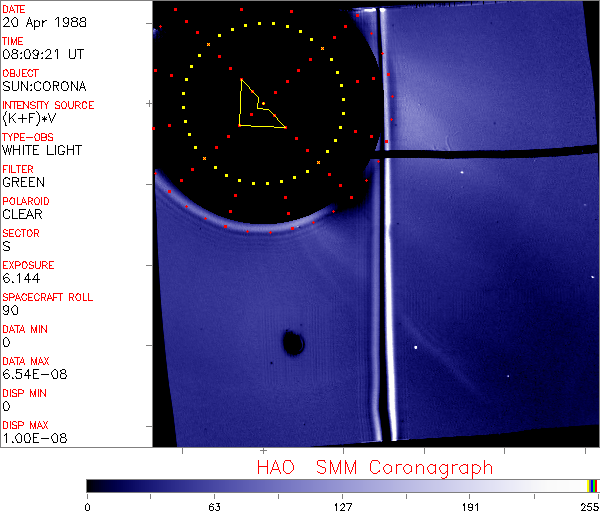600x512 pixels.
Task: Click the spacecraft roll value 90
Action: tap(9, 310)
